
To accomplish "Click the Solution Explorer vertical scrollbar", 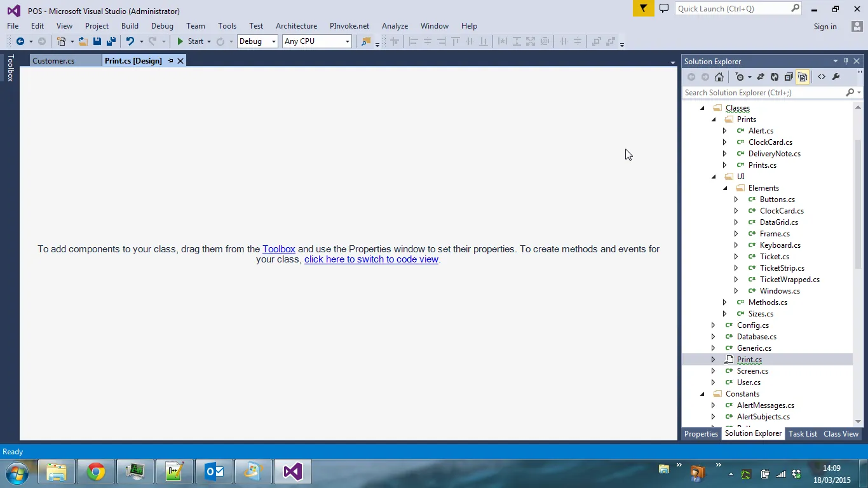I will (858, 203).
